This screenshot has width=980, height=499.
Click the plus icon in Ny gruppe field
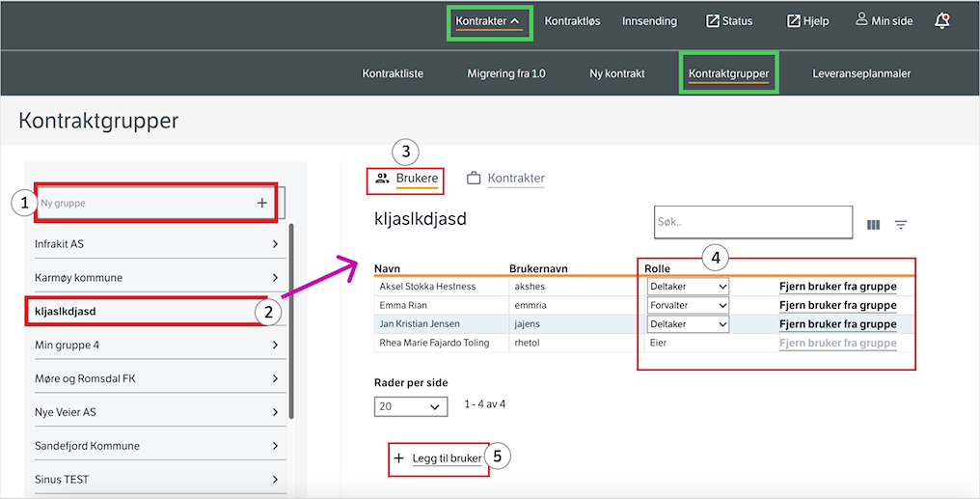coord(261,203)
